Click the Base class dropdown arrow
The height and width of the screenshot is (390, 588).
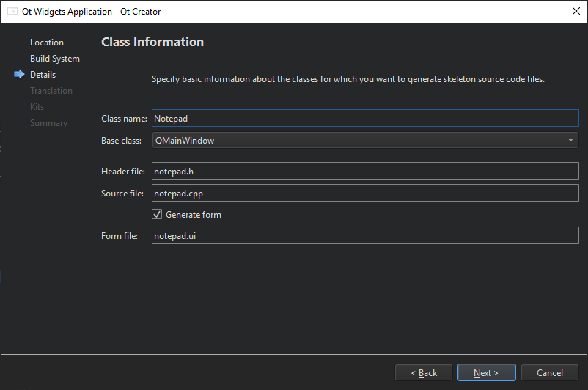pyautogui.click(x=570, y=140)
